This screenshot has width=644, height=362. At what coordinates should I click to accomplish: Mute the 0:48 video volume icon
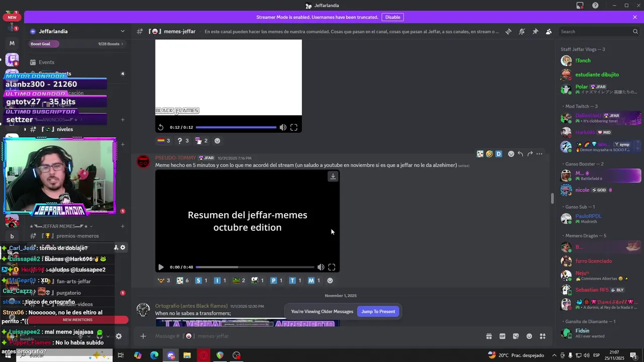[320, 267]
